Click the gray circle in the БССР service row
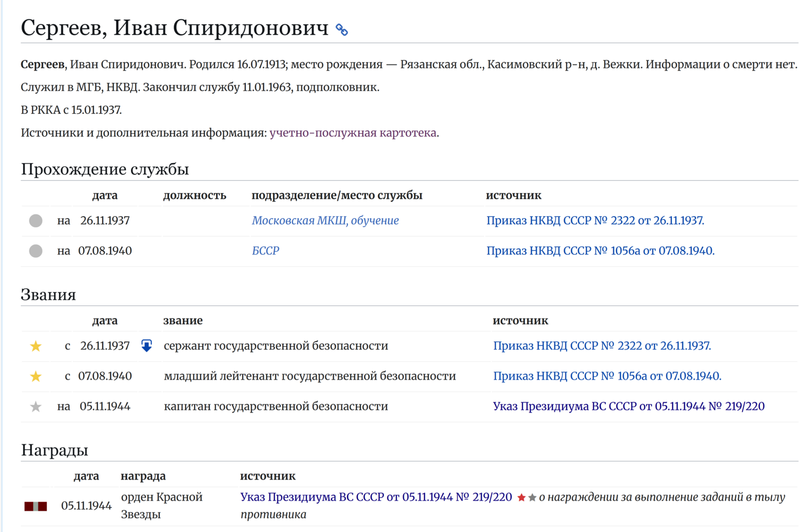Image resolution: width=802 pixels, height=532 pixels. pos(36,251)
